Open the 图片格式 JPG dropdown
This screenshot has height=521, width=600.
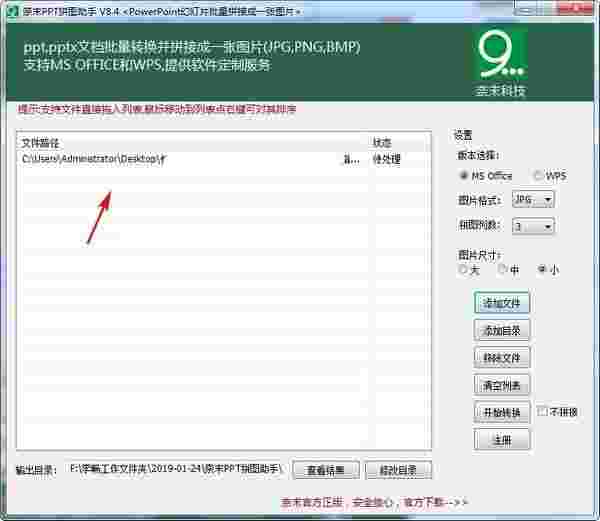(533, 200)
